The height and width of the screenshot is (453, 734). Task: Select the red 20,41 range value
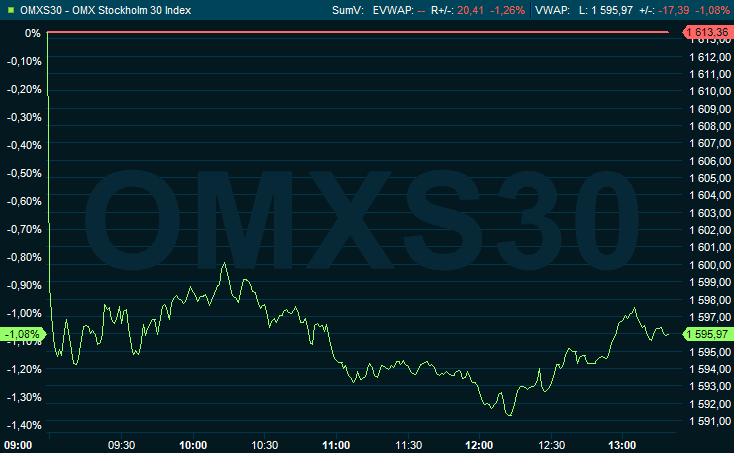(470, 10)
